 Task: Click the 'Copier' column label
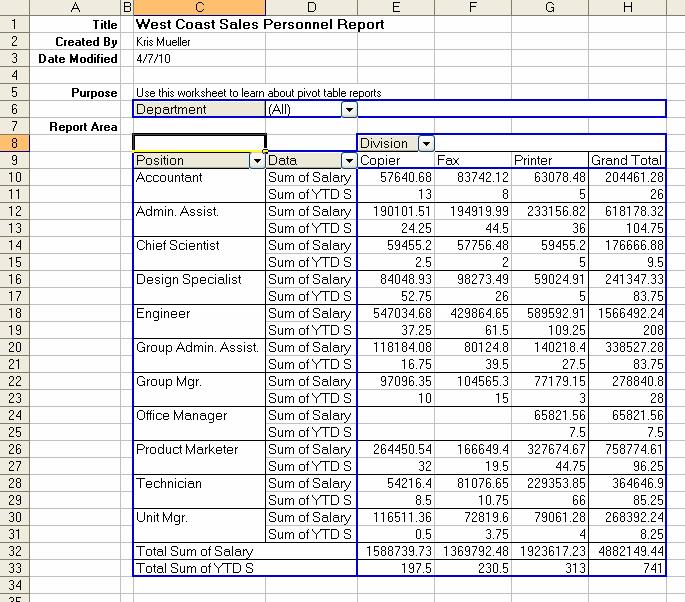pos(396,160)
